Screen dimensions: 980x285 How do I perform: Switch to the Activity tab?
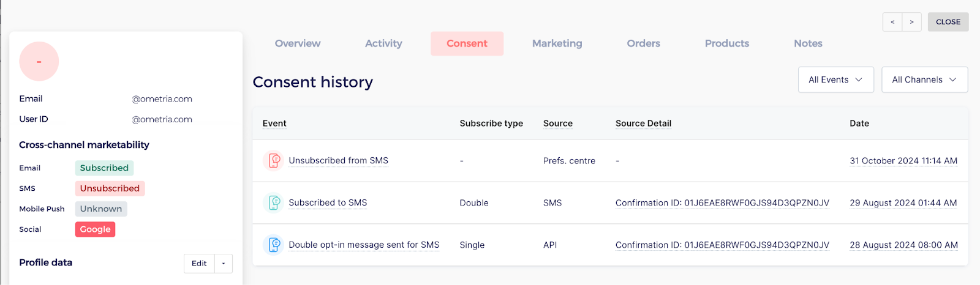click(383, 44)
